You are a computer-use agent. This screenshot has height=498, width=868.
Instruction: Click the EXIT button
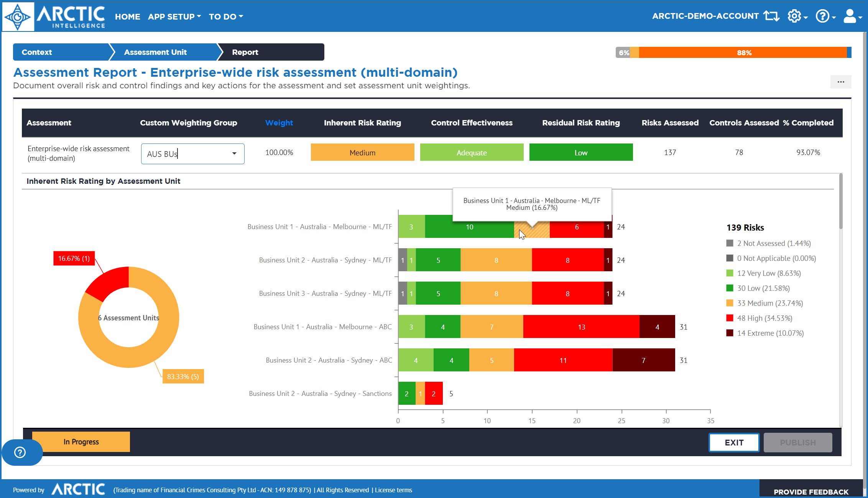(x=734, y=442)
